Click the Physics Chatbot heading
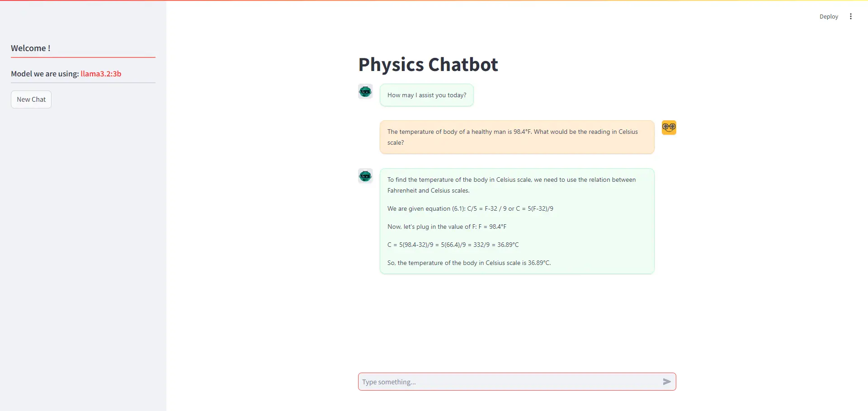Screen dimensions: 868x411 [428, 64]
